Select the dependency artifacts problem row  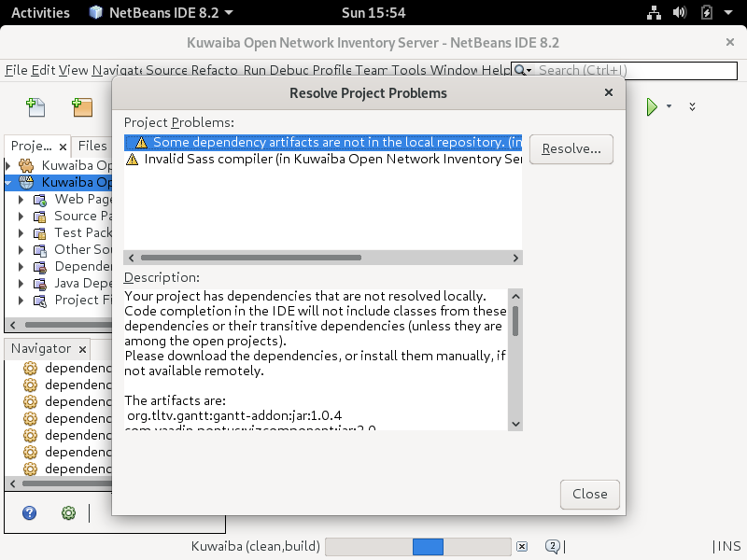point(323,143)
